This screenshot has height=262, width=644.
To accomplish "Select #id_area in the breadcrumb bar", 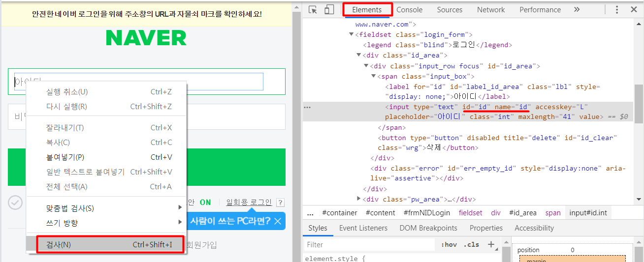I will tap(523, 213).
